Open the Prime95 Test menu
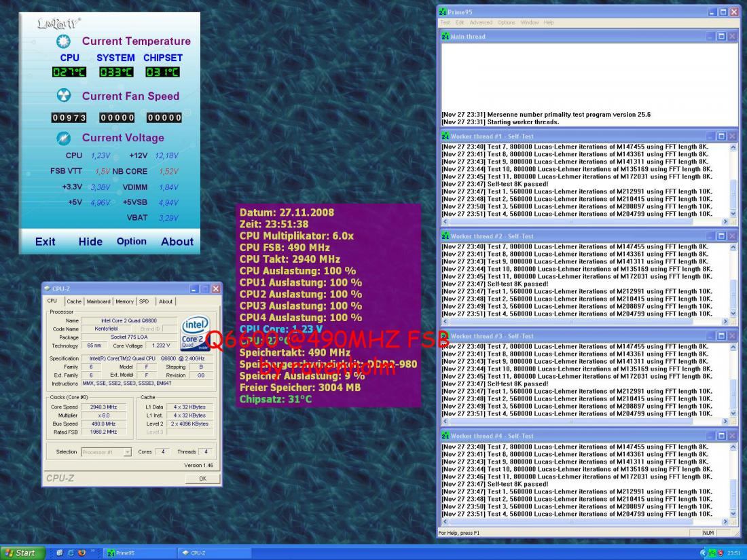Image resolution: width=747 pixels, height=560 pixels. pyautogui.click(x=445, y=22)
